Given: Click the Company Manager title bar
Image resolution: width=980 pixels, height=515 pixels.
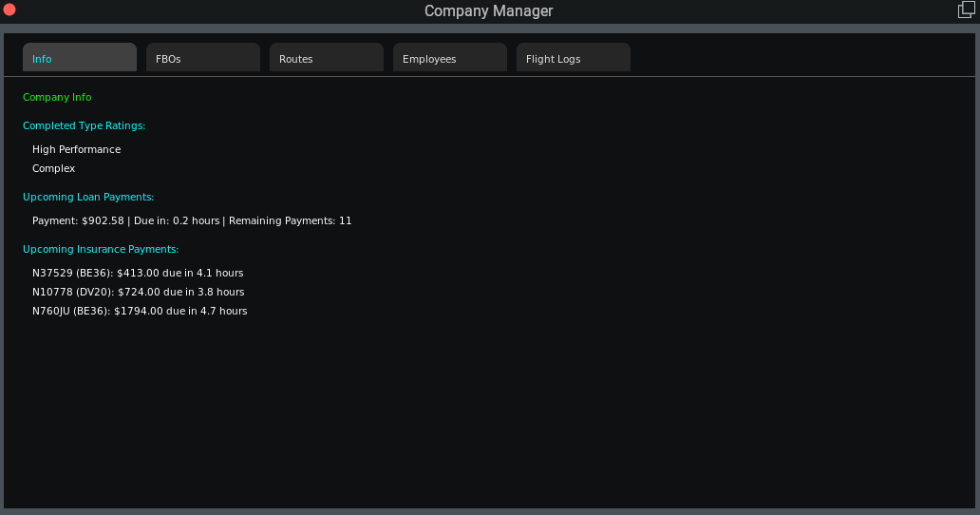Looking at the screenshot, I should [488, 11].
